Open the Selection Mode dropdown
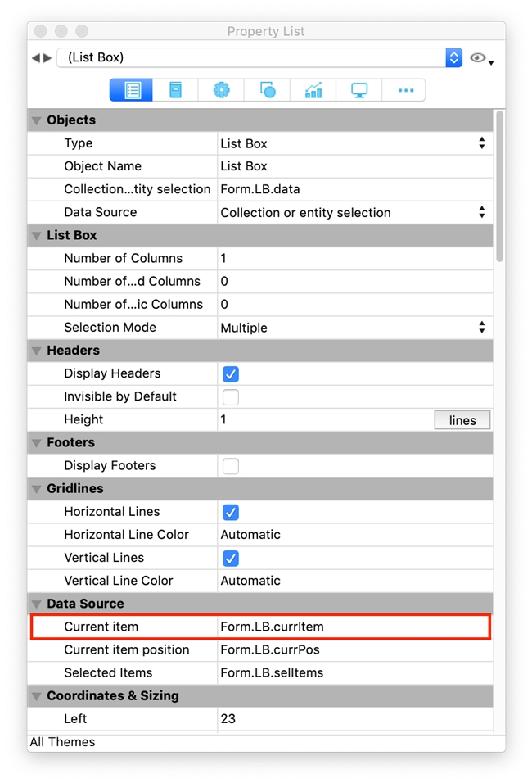 (x=481, y=328)
